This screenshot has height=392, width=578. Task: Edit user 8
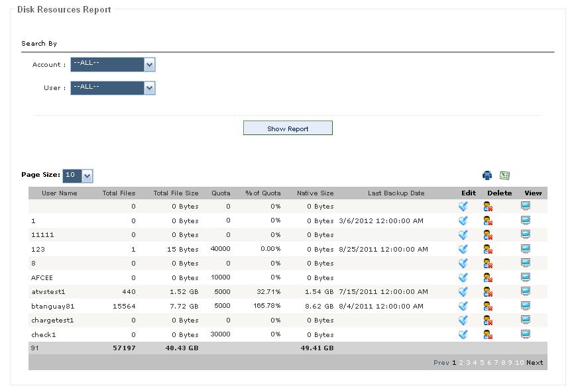[463, 263]
